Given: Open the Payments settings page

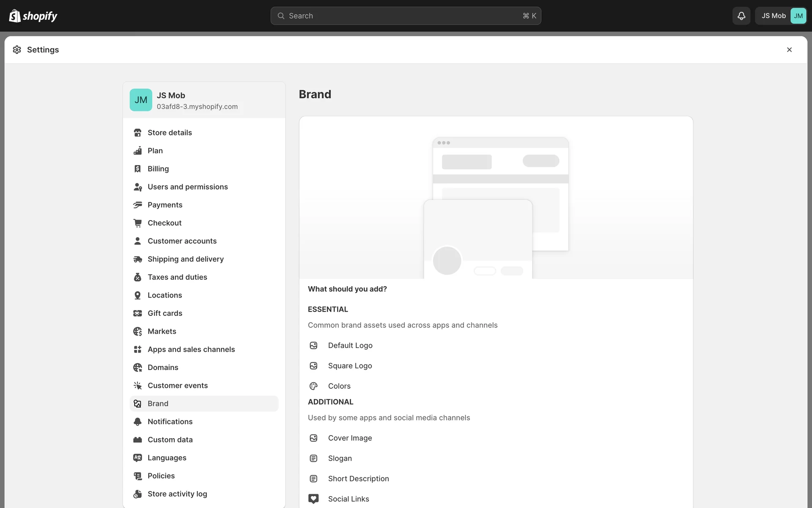Looking at the screenshot, I should tap(165, 205).
